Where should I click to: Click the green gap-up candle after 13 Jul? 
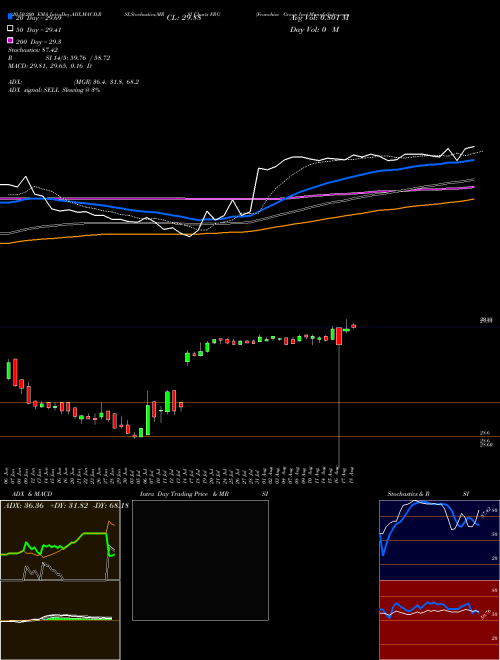[187, 357]
